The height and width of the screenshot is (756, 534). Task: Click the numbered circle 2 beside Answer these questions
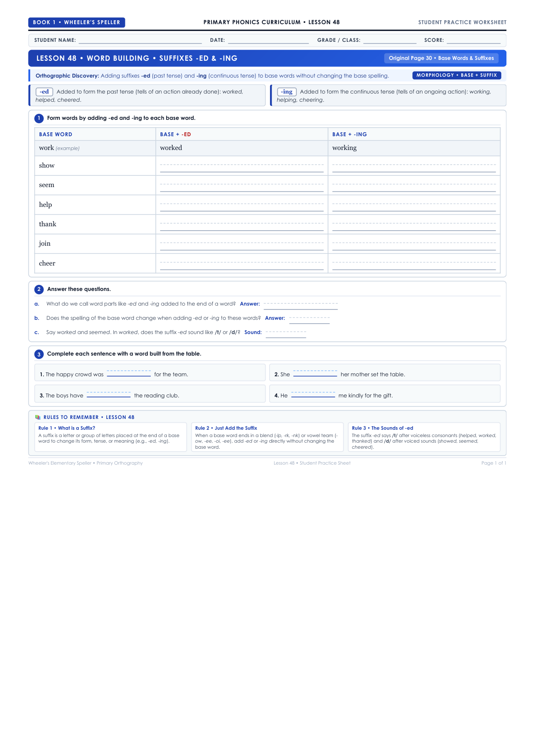[x=39, y=289]
